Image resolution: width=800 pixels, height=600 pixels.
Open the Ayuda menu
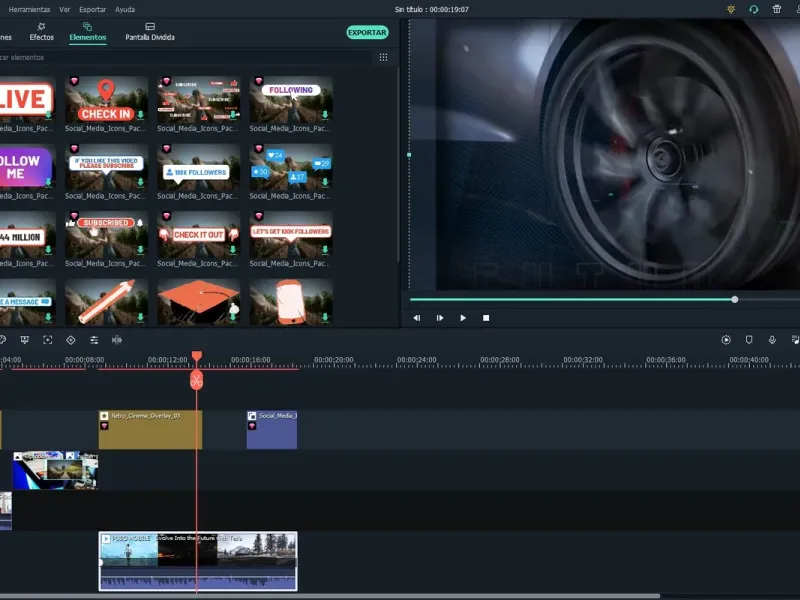click(125, 9)
